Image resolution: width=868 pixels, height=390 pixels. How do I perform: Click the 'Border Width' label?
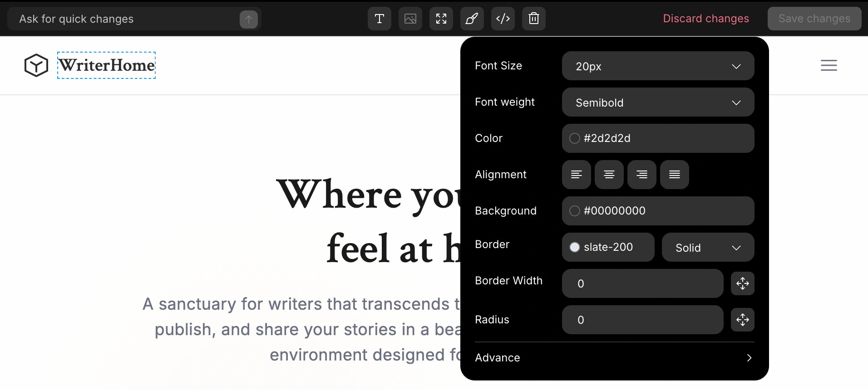pos(508,281)
